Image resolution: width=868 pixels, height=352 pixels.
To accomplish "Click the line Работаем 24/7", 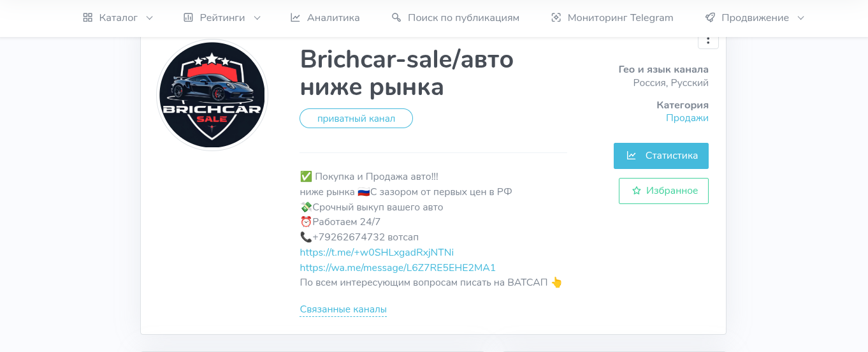I will tap(340, 222).
